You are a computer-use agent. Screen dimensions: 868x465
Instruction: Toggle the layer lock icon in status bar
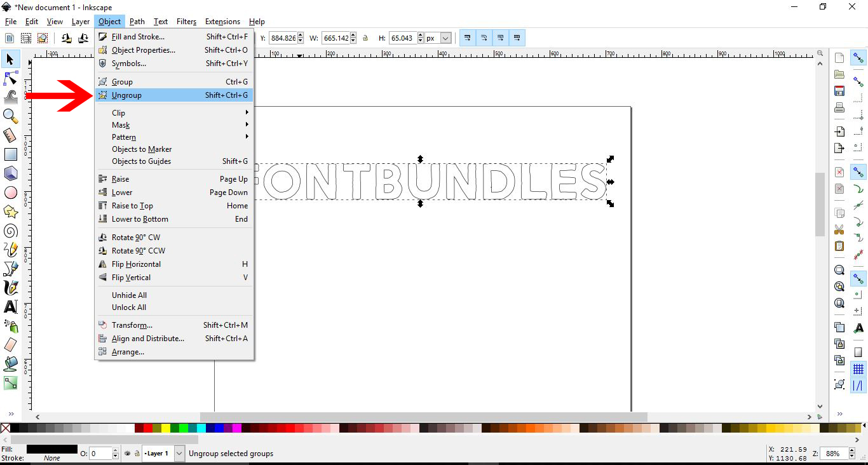pos(137,454)
